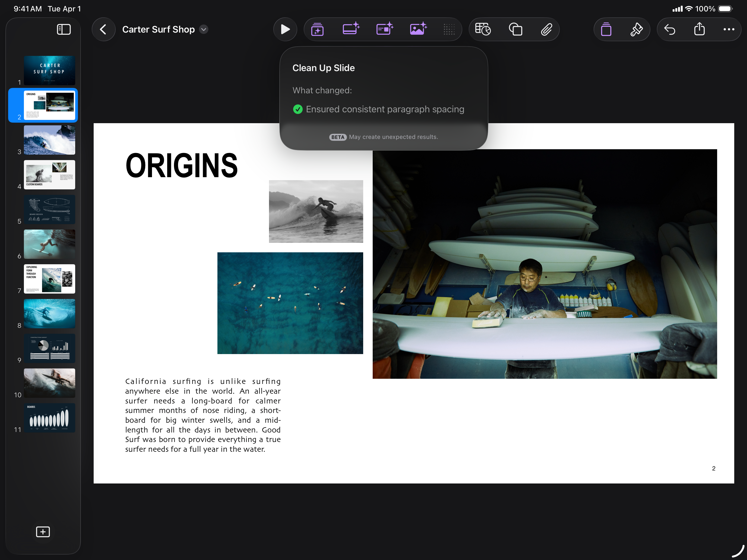Image resolution: width=747 pixels, height=560 pixels.
Task: Select slide 9 charts thumbnail
Action: coord(49,348)
